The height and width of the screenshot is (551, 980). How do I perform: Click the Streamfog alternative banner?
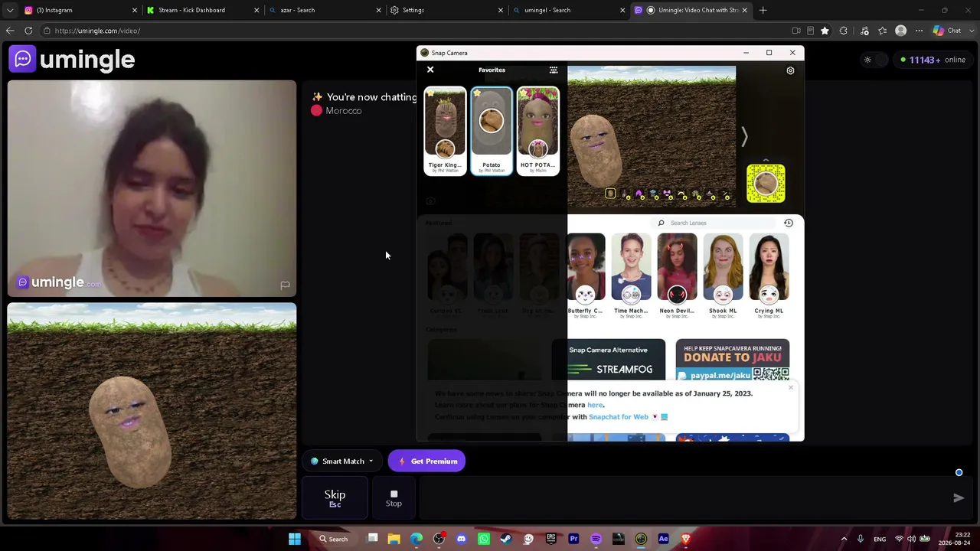click(609, 360)
